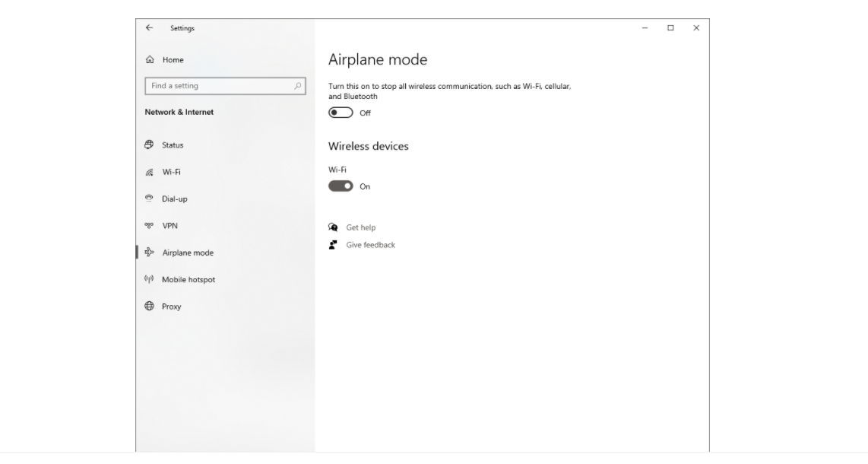The height and width of the screenshot is (464, 868).
Task: Click the search magnifier icon
Action: tap(298, 86)
